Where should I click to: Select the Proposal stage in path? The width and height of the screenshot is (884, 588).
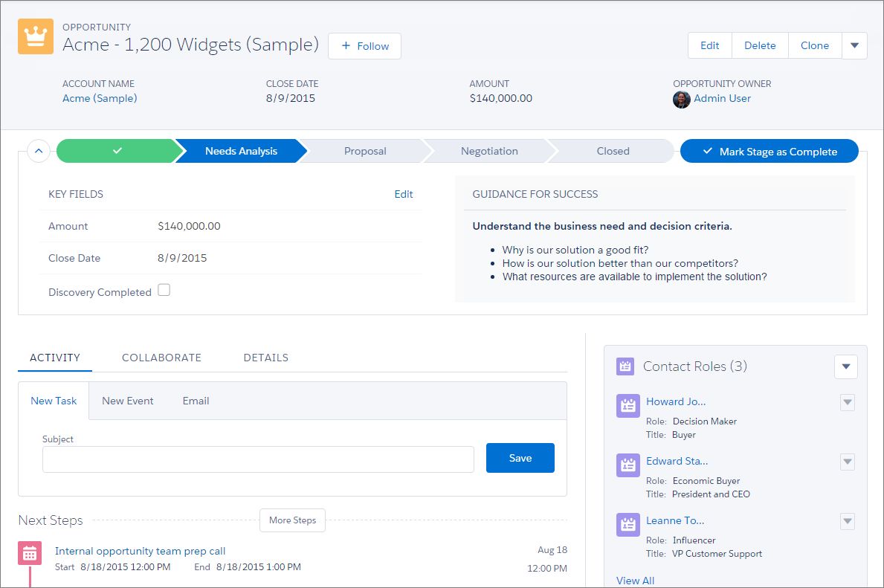365,151
